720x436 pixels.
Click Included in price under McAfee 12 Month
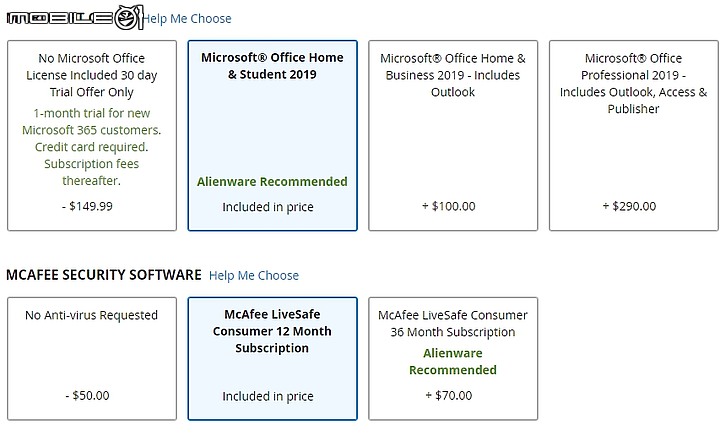268,396
